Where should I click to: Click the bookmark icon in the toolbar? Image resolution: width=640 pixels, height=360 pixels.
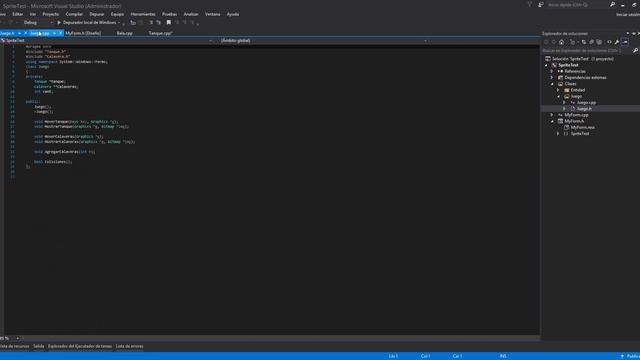click(x=169, y=22)
